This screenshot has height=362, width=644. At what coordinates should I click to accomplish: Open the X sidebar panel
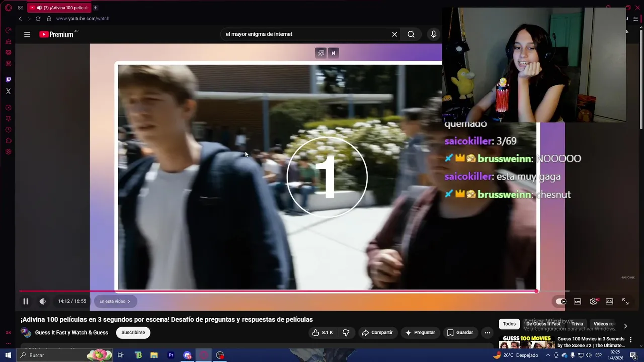click(x=8, y=91)
